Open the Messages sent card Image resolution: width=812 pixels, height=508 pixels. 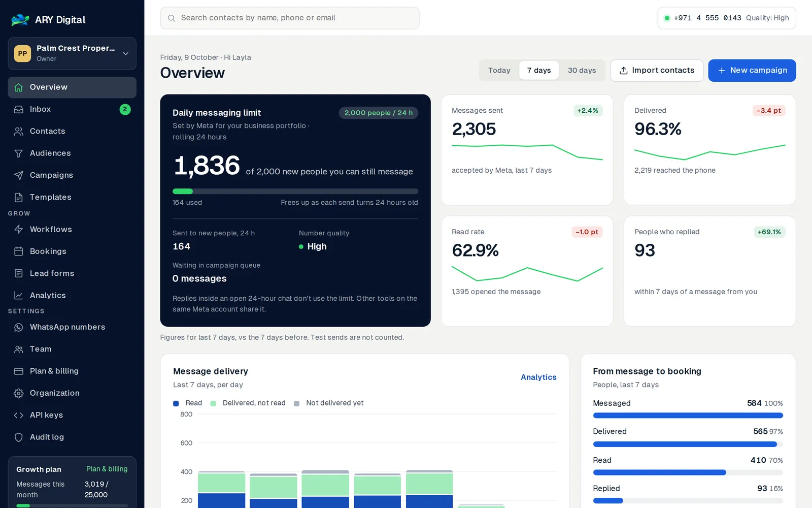[527, 150]
